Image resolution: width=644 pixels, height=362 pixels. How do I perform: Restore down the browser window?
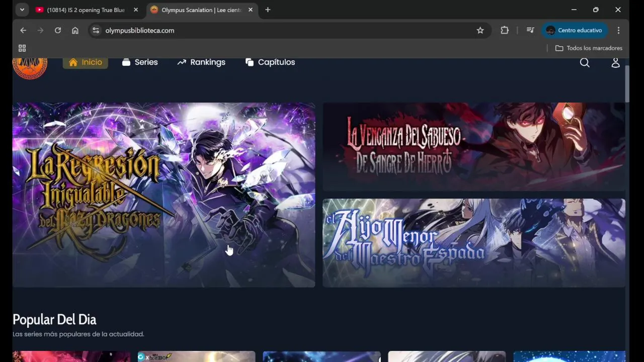pos(596,10)
